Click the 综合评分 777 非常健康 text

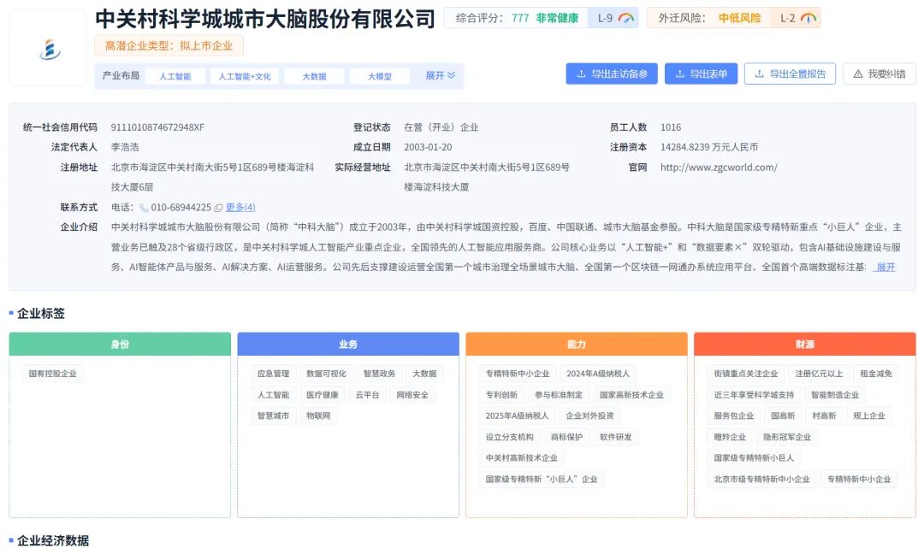[517, 18]
